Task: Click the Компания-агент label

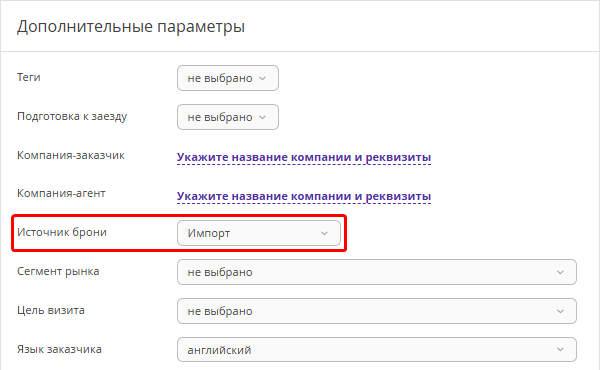Action: click(61, 193)
